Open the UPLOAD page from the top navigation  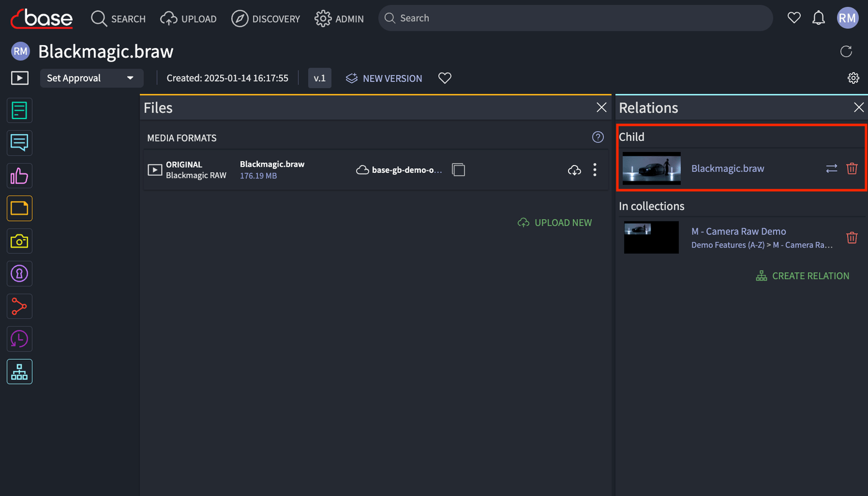coord(188,19)
